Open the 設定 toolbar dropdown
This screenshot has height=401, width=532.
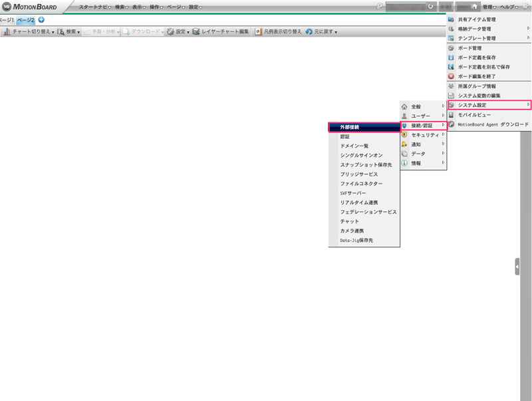178,31
